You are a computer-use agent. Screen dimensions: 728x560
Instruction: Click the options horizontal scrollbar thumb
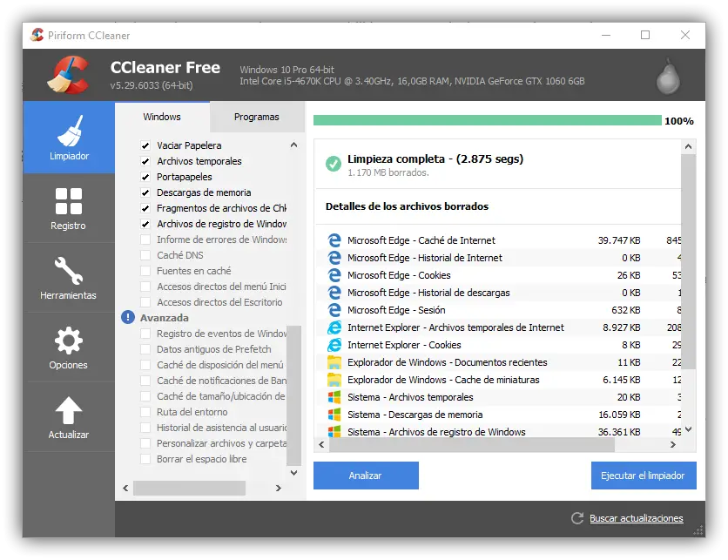pyautogui.click(x=190, y=488)
